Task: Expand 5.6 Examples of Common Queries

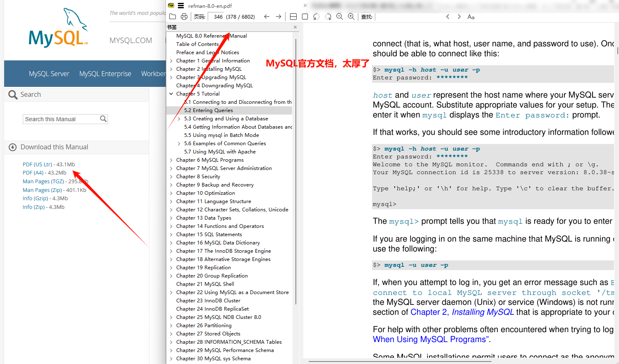Action: pos(179,144)
